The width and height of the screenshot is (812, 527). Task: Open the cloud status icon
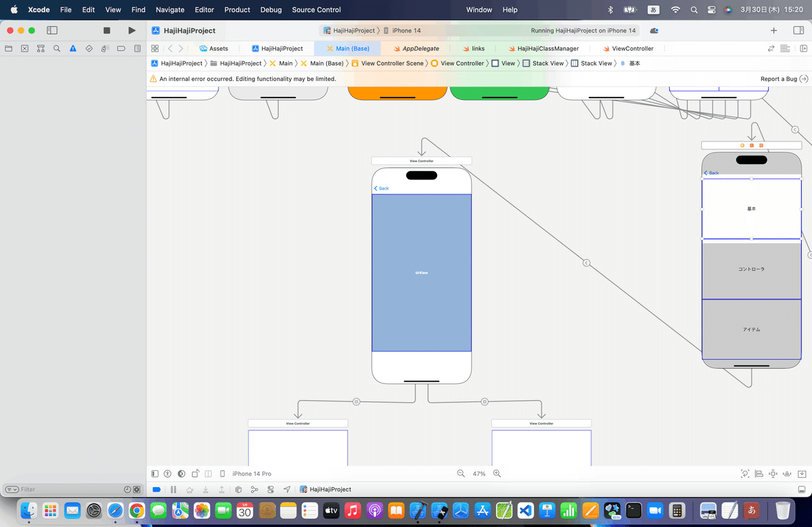pos(654,30)
